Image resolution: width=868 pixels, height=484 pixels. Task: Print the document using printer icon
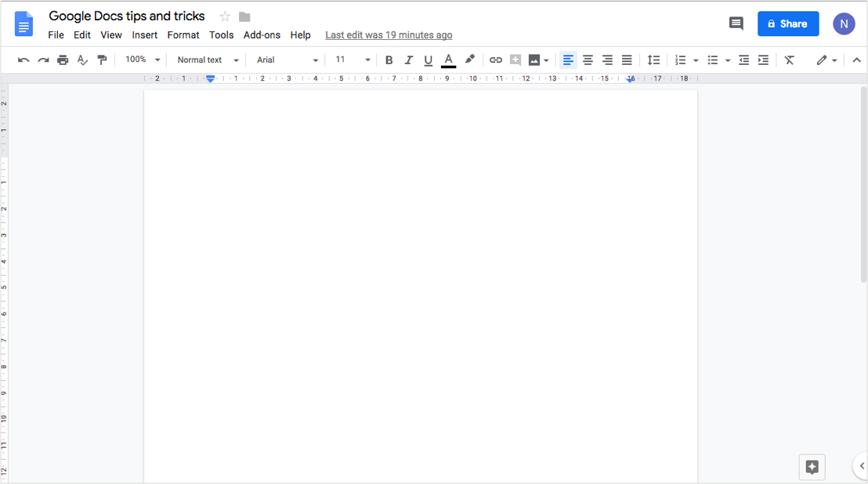coord(63,60)
